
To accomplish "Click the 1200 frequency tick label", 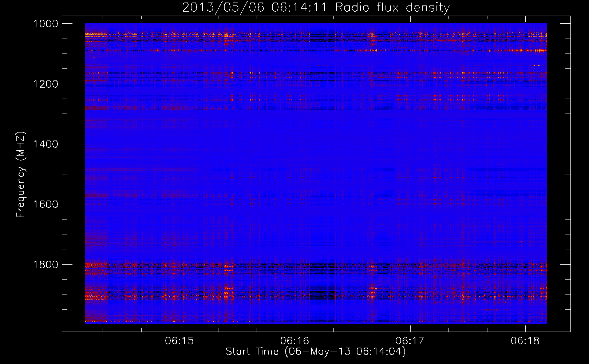I will coord(46,84).
